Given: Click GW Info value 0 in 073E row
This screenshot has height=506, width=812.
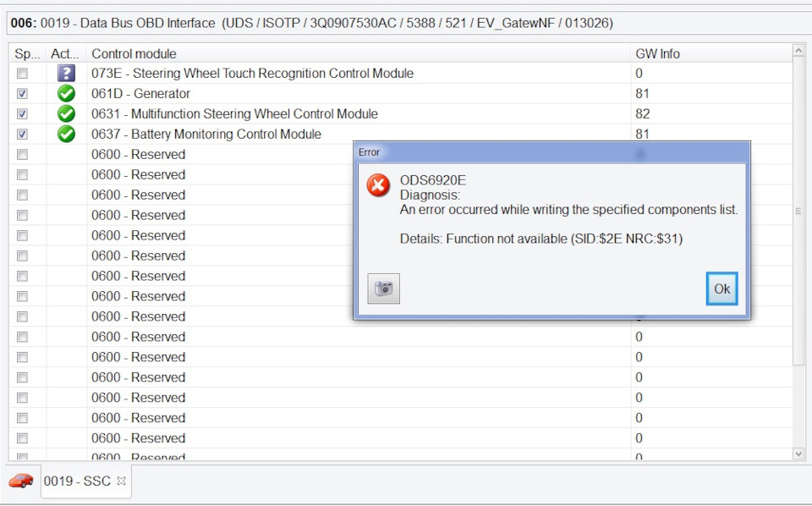Looking at the screenshot, I should tap(639, 73).
